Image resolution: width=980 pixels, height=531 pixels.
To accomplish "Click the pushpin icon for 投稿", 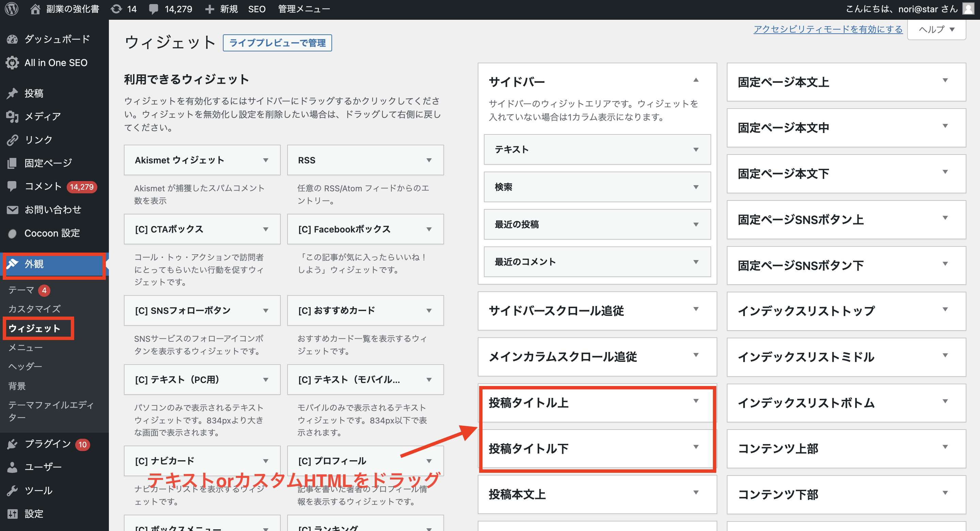I will (x=12, y=93).
